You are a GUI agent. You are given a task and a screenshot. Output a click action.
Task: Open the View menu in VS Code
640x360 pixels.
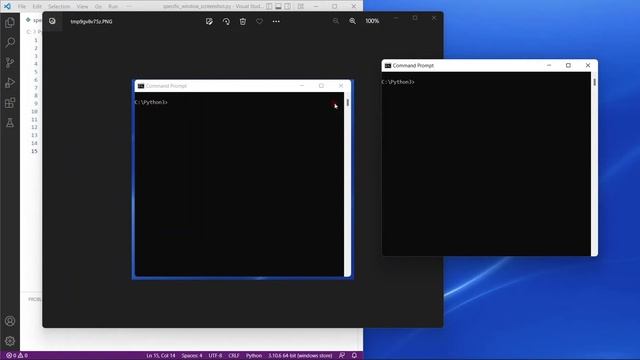point(82,7)
